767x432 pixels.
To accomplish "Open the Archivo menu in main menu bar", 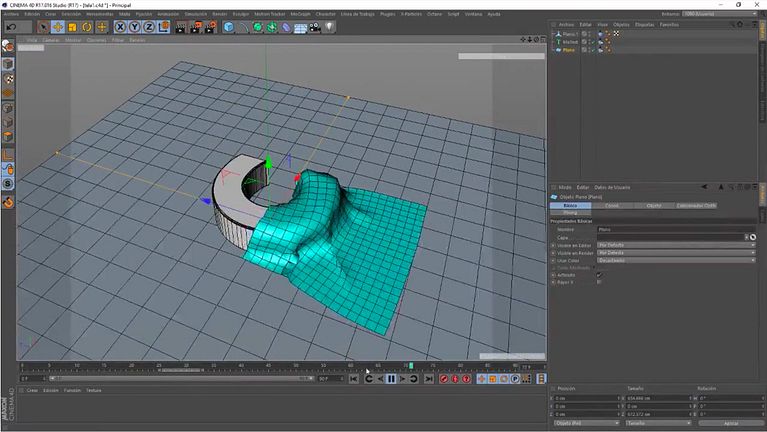I will pyautogui.click(x=11, y=14).
